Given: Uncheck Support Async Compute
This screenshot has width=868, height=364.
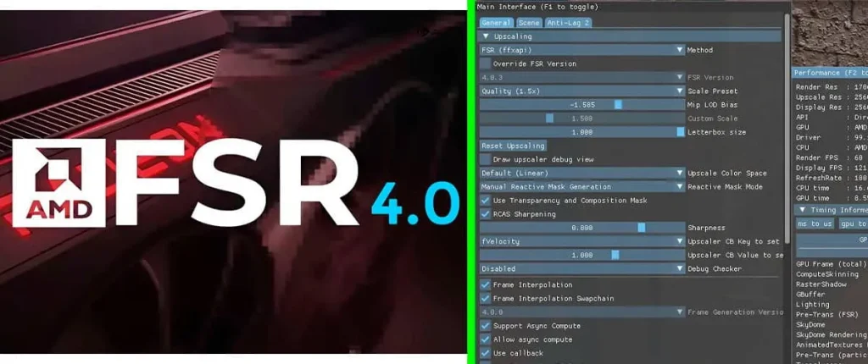Looking at the screenshot, I should [485, 326].
